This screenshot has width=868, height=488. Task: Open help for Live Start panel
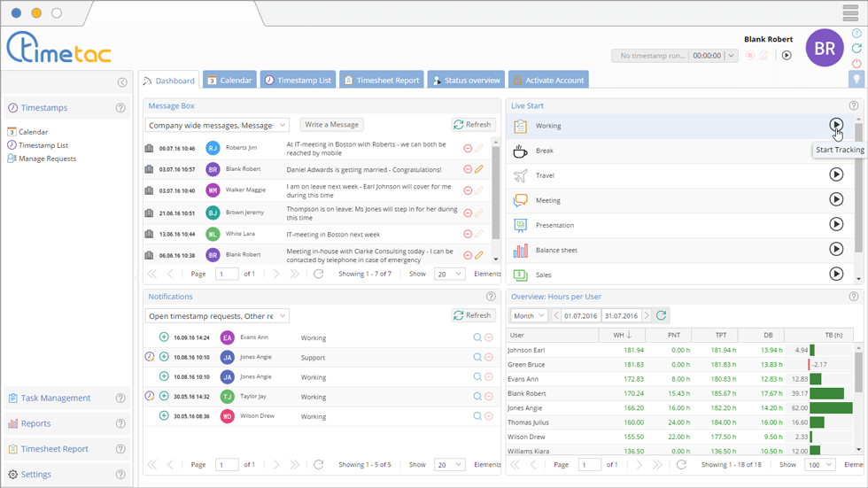[x=854, y=105]
